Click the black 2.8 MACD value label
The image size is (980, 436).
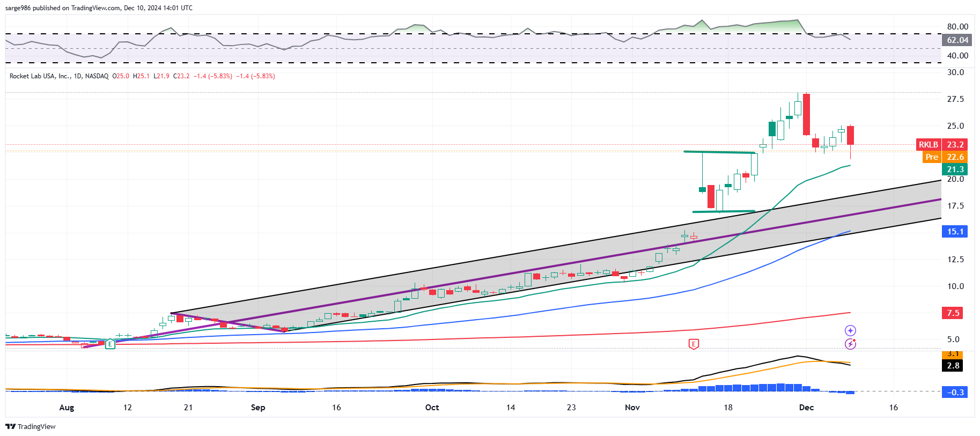(953, 366)
